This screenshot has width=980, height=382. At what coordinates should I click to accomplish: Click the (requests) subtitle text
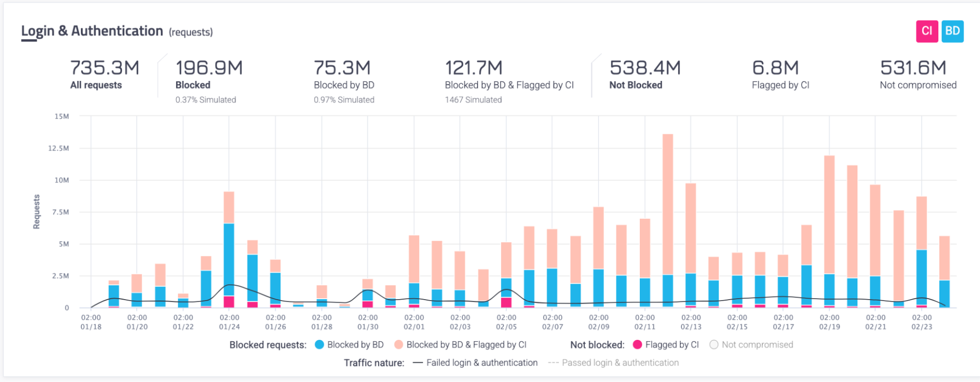coord(191,32)
